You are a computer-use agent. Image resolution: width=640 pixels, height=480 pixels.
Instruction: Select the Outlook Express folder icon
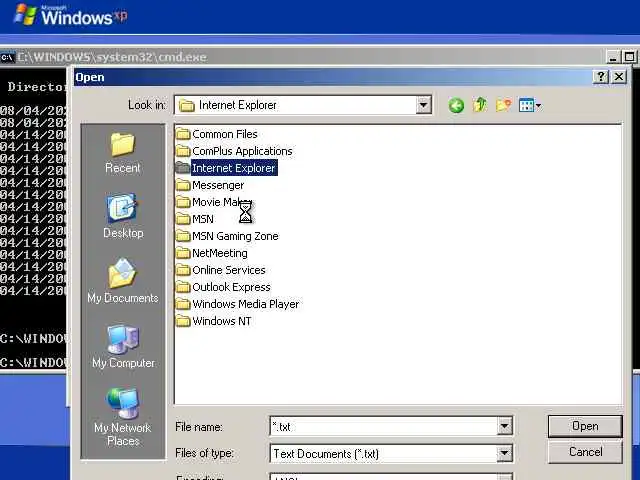pyautogui.click(x=183, y=287)
